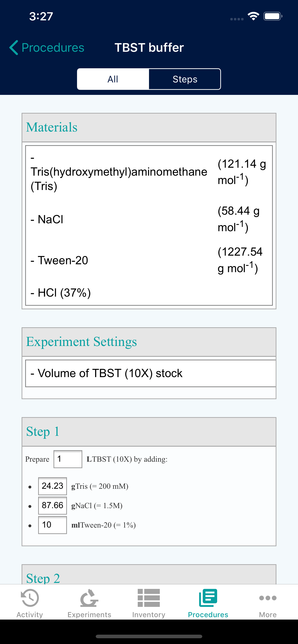The image size is (298, 644).
Task: Select Volume of TBST (10X) stock row
Action: pos(150,373)
